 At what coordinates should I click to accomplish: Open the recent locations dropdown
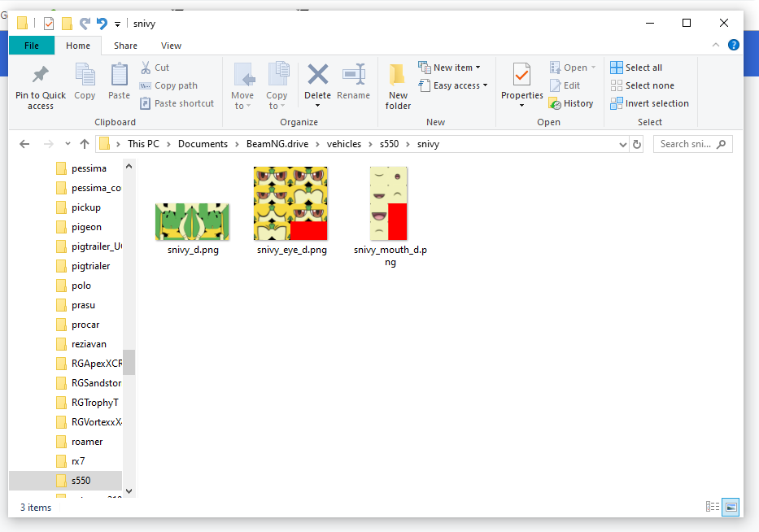68,144
